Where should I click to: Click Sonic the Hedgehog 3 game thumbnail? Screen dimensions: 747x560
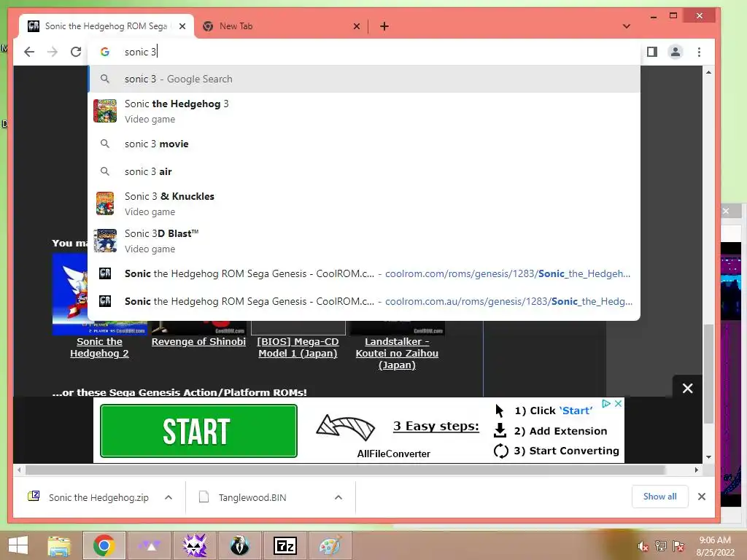point(105,111)
